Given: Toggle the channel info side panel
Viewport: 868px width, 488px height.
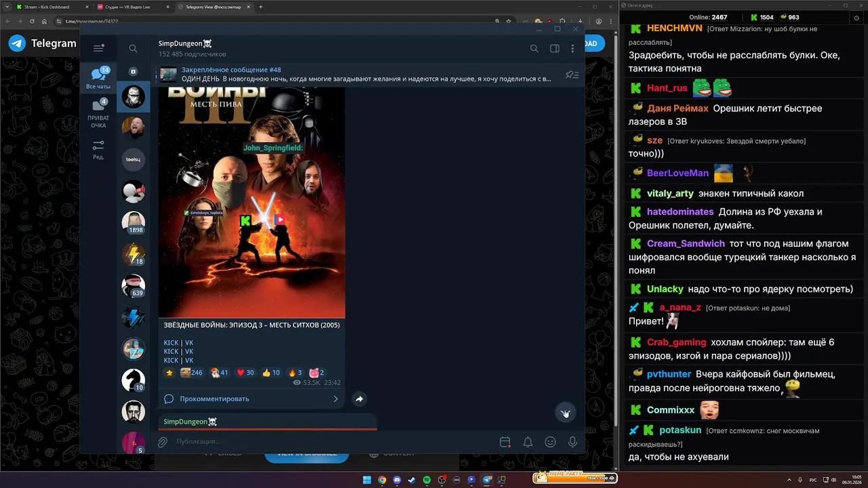Looking at the screenshot, I should click(555, 48).
